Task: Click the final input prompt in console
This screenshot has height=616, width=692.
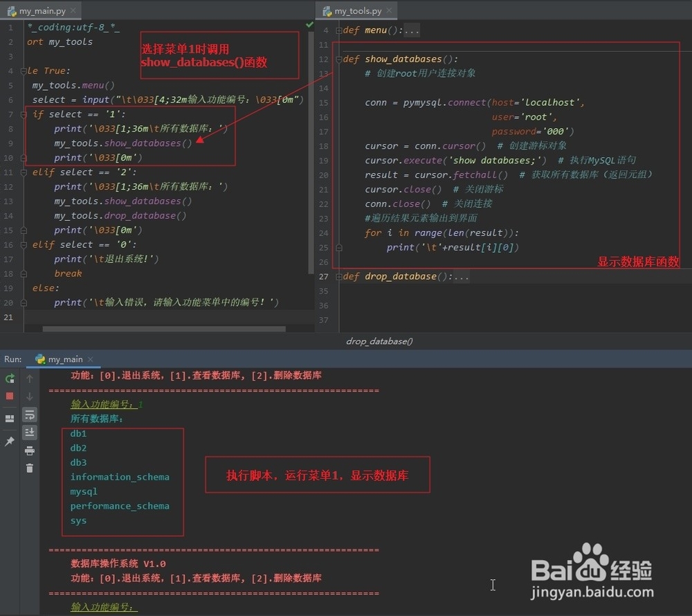Action: tap(104, 607)
